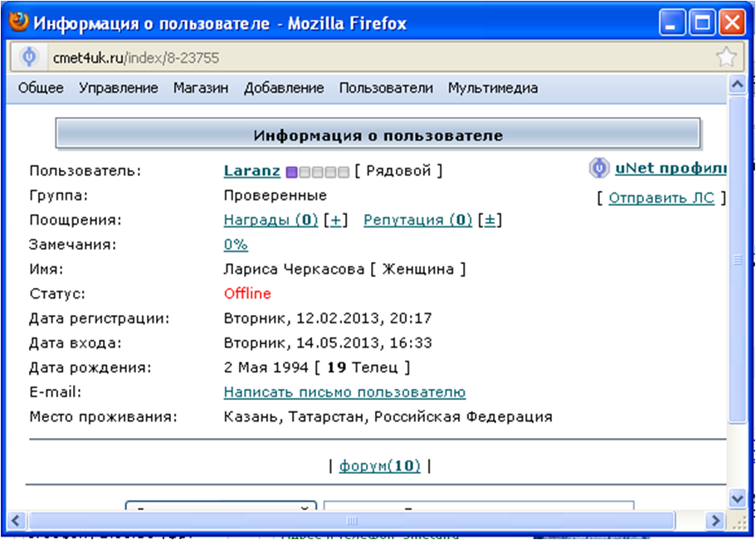756x540 pixels.
Task: Change reputation with the [±] link
Action: pyautogui.click(x=490, y=221)
